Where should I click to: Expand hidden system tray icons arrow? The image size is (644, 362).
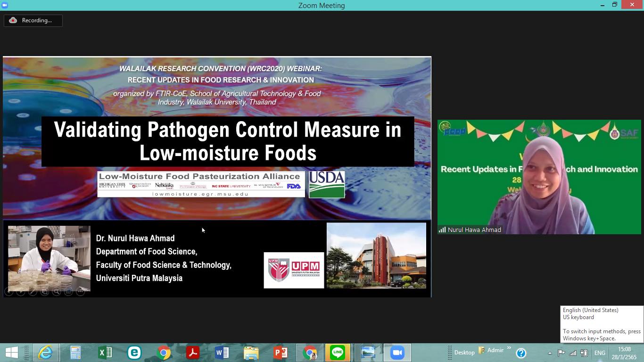pos(550,353)
